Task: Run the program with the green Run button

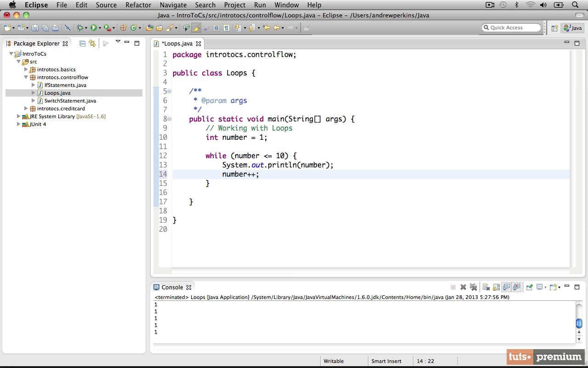Action: (93, 28)
